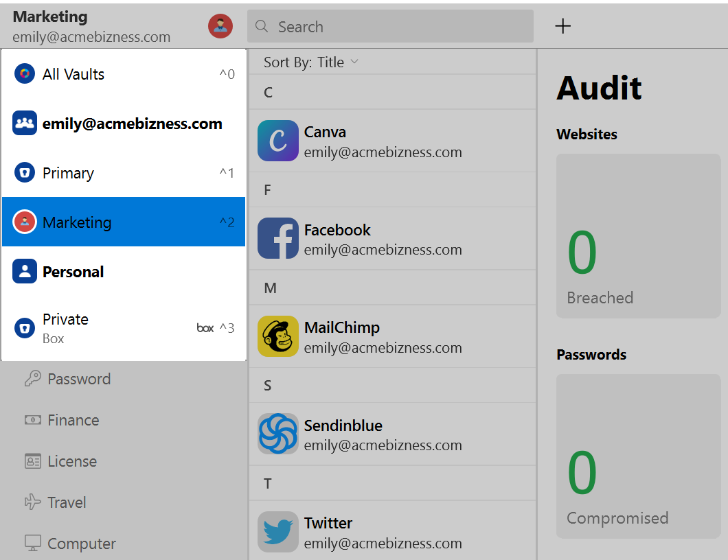Click the Primary vault shield icon
The image size is (728, 560).
pos(25,172)
